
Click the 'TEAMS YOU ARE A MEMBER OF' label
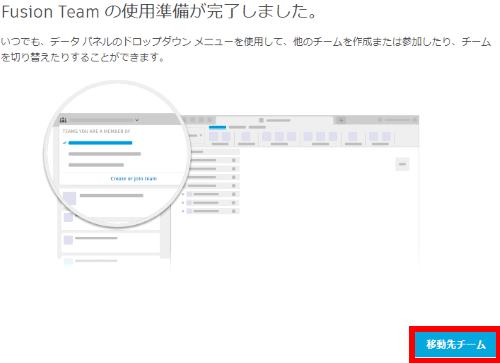(96, 131)
